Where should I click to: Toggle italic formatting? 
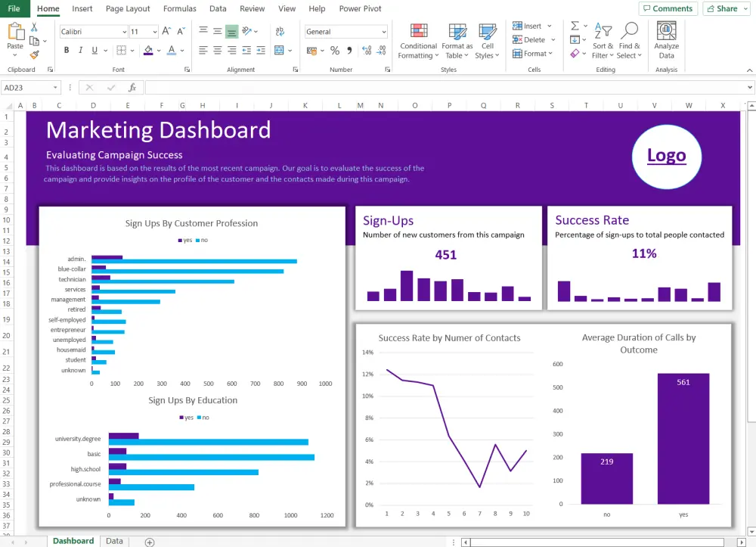click(80, 49)
